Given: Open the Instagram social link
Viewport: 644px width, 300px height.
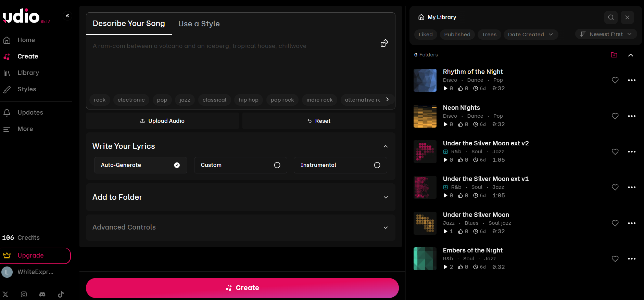Looking at the screenshot, I should point(24,294).
